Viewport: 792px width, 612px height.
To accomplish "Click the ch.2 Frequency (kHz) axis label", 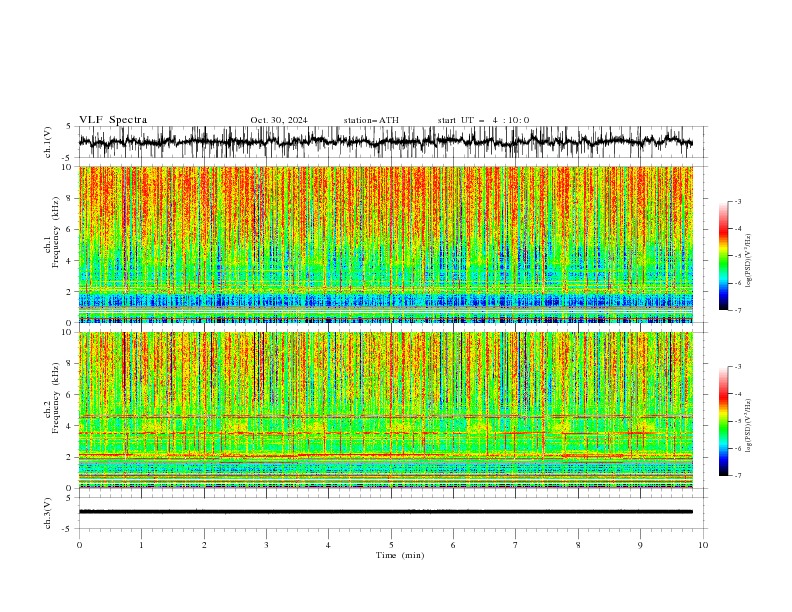I will (53, 398).
